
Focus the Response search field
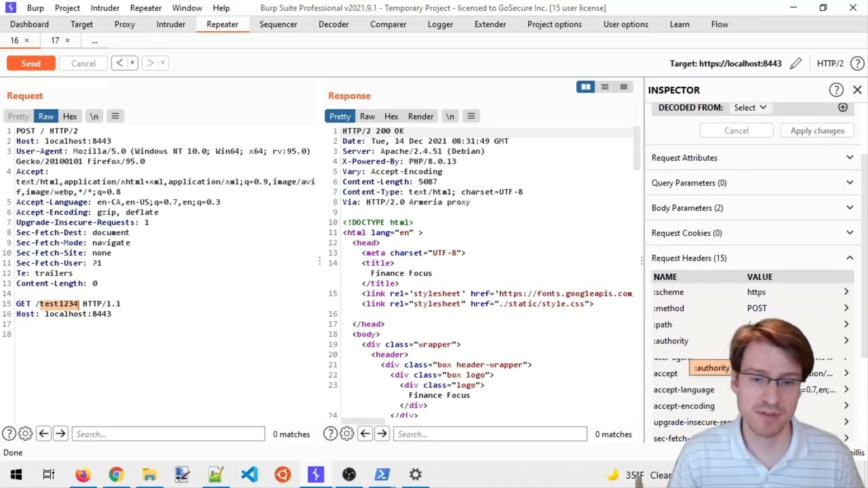pos(490,434)
